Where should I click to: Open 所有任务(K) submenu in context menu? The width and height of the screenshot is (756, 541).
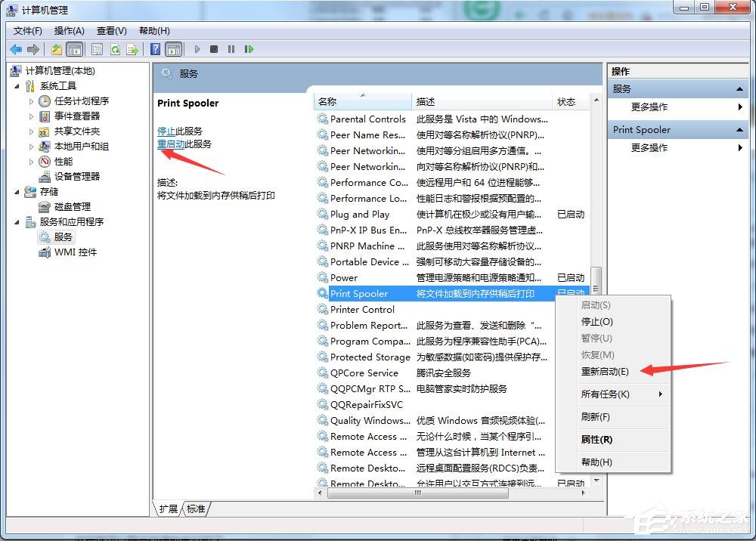(x=605, y=394)
